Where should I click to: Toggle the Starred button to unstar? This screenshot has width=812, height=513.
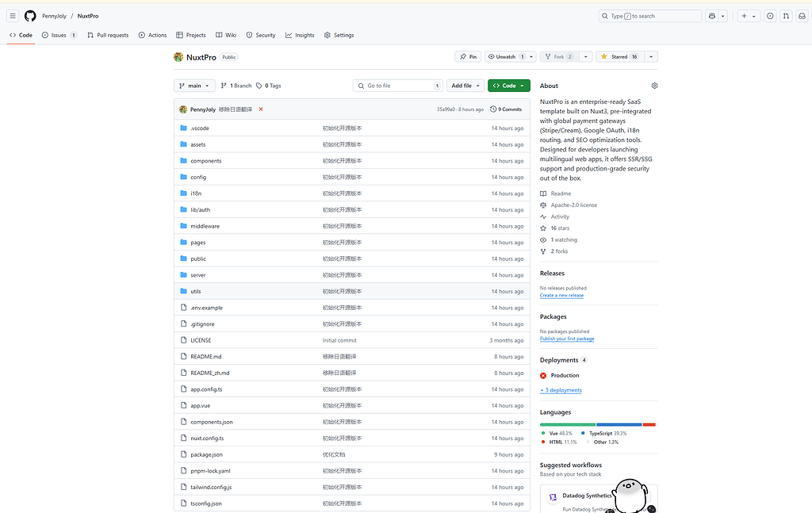click(x=620, y=57)
